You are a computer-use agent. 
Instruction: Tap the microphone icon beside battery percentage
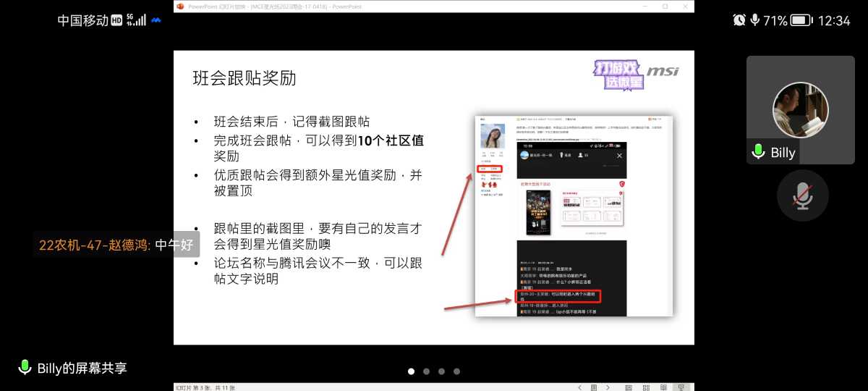click(x=755, y=20)
